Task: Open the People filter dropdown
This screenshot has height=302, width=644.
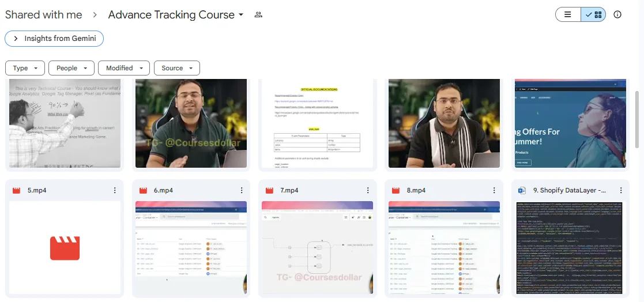Action: (71, 68)
